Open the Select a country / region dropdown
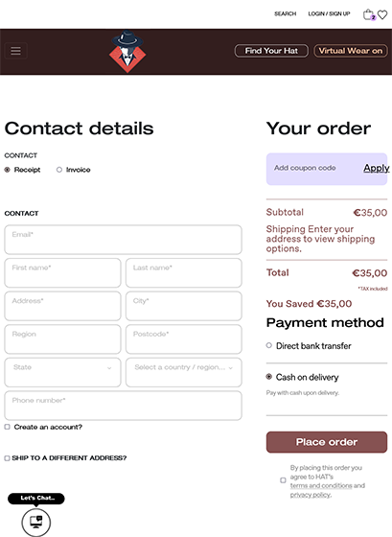The image size is (392, 537). click(184, 372)
